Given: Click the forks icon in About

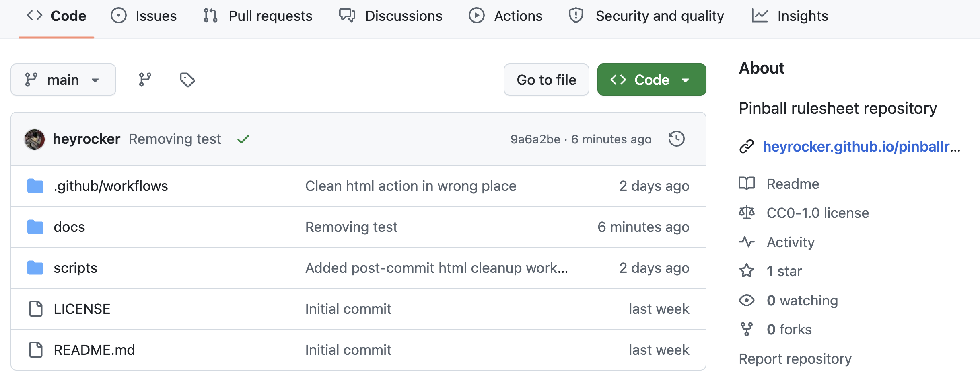Looking at the screenshot, I should point(747,329).
